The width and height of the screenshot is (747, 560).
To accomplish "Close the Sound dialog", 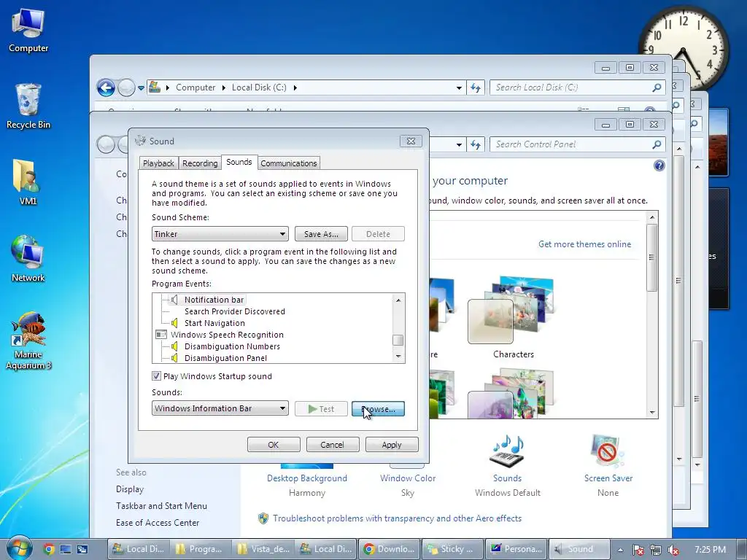I will point(411,141).
